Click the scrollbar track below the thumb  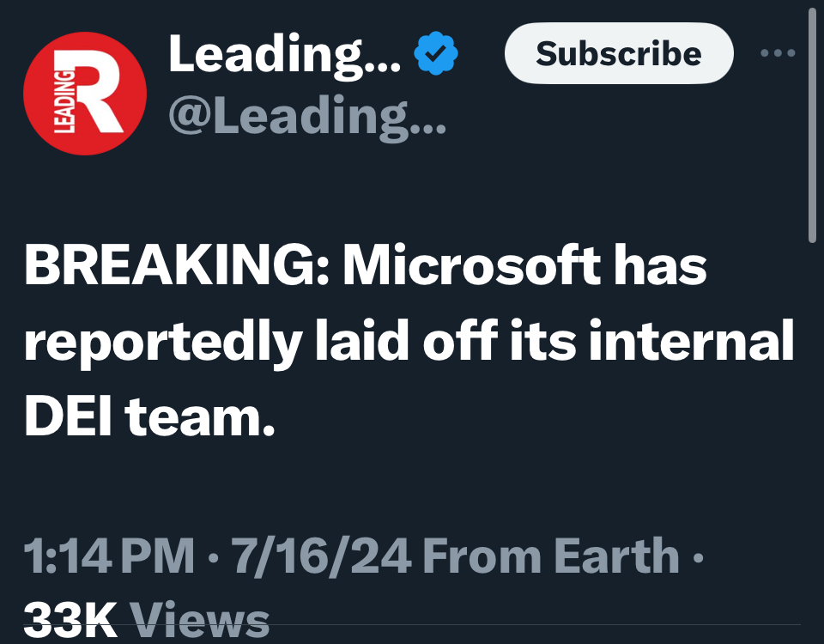(x=813, y=441)
